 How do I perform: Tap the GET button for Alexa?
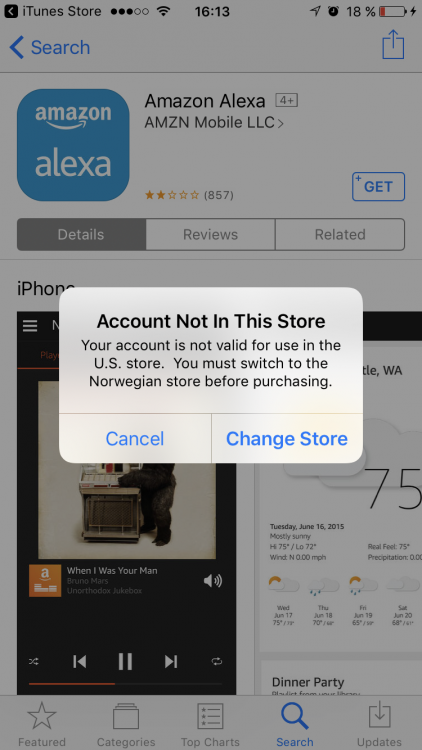[378, 187]
